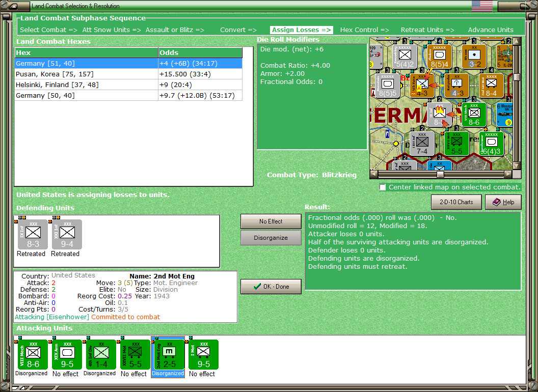Viewport: 538px width, 392px height.
Task: Go to Hex Control subphase
Action: [x=364, y=30]
